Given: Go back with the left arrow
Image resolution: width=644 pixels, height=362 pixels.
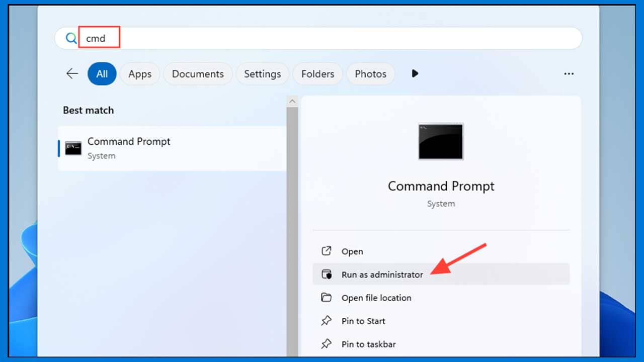Looking at the screenshot, I should [72, 74].
